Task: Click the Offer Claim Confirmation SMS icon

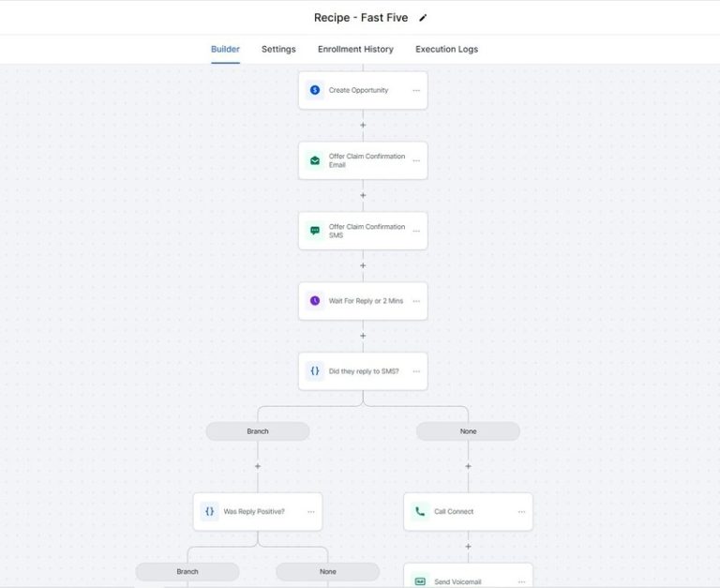Action: (x=315, y=231)
